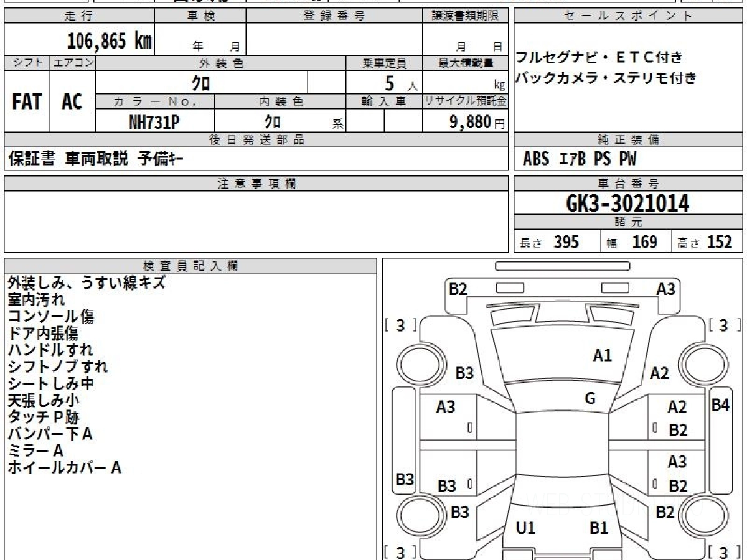Click the width value 幅 169

tap(632, 242)
